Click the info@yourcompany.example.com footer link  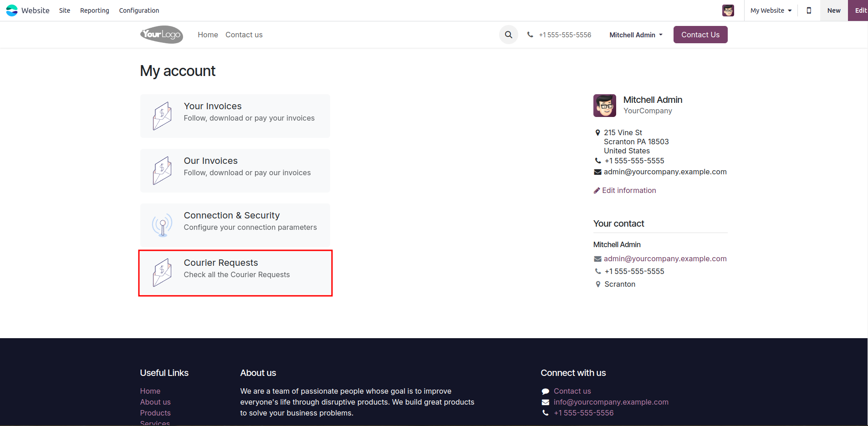click(611, 402)
